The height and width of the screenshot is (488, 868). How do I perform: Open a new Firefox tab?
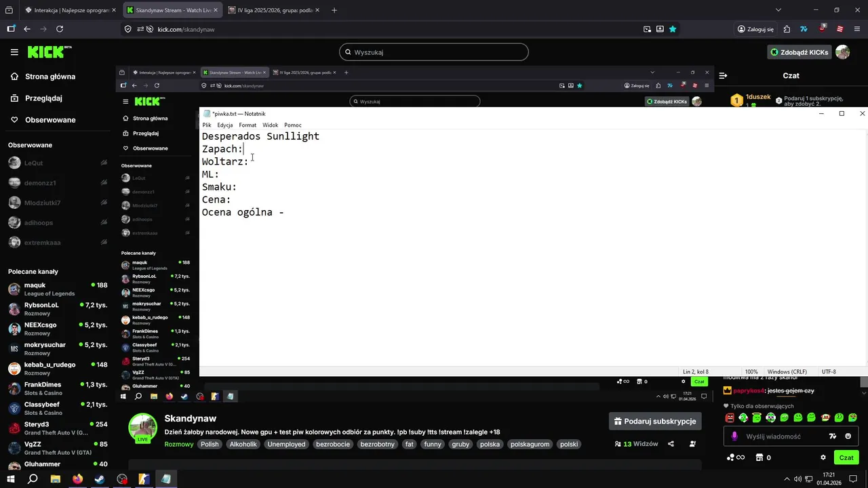(334, 10)
